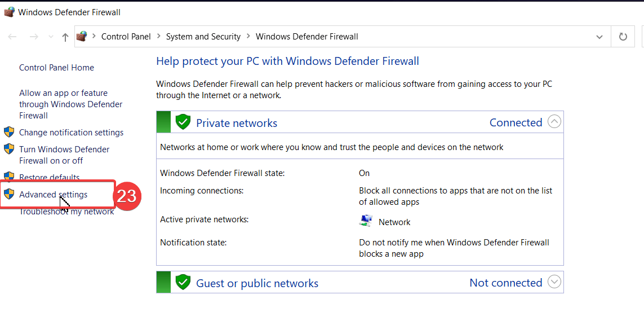The height and width of the screenshot is (321, 644).
Task: Click Help protect your PC heading
Action: click(287, 61)
